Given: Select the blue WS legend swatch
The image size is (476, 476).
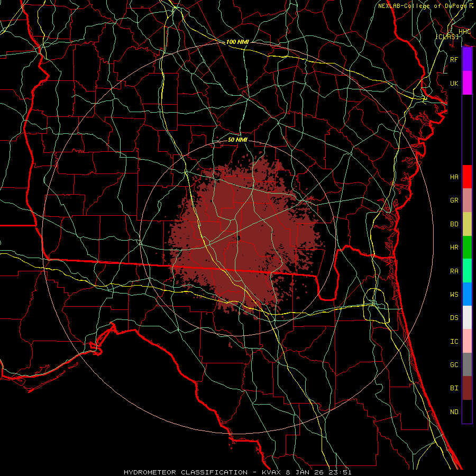Looking at the screenshot, I should (467, 294).
